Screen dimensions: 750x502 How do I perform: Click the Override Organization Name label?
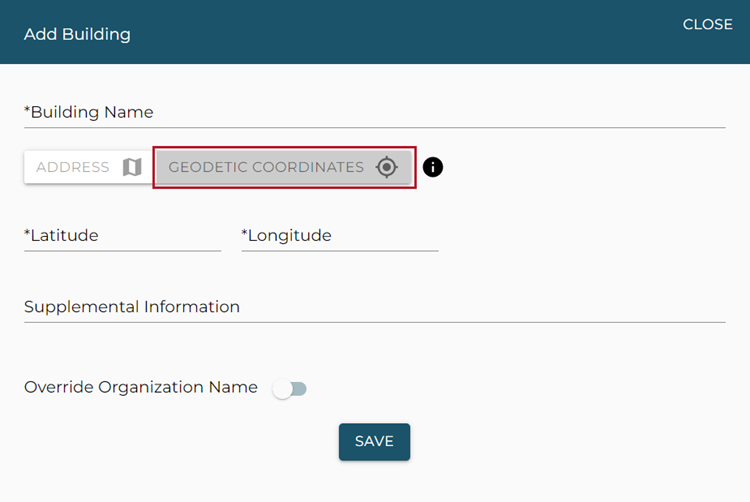click(141, 387)
